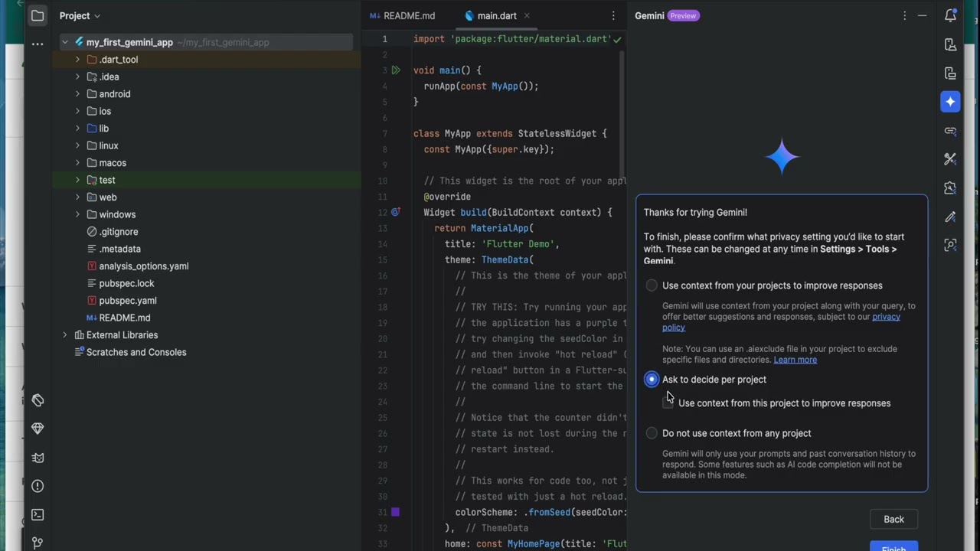Click the Back button

[x=893, y=519]
